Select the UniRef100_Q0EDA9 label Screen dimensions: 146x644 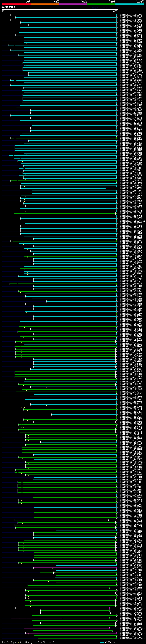pyautogui.click(x=131, y=45)
